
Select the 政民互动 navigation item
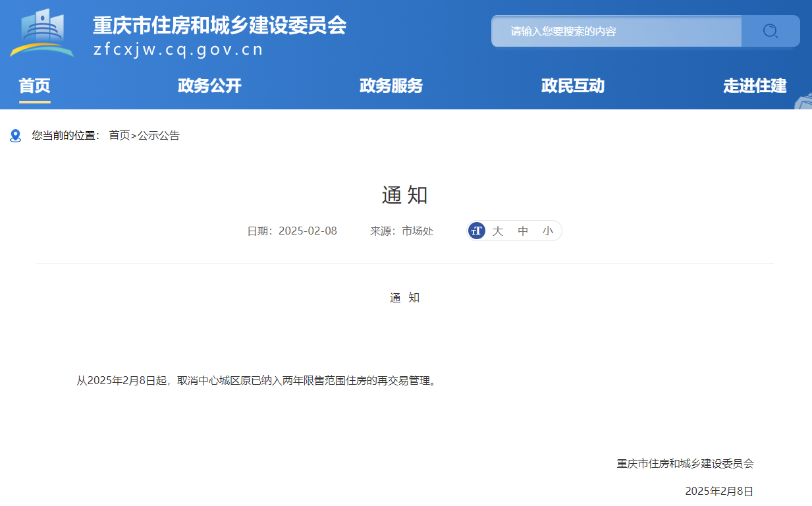click(x=572, y=86)
